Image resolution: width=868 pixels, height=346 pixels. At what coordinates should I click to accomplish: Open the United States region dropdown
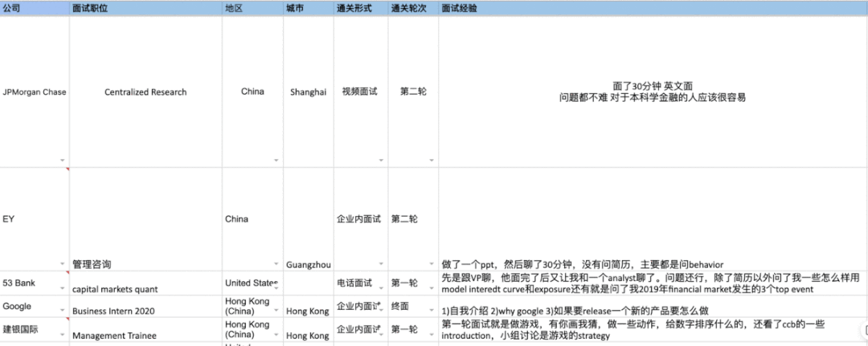(276, 288)
